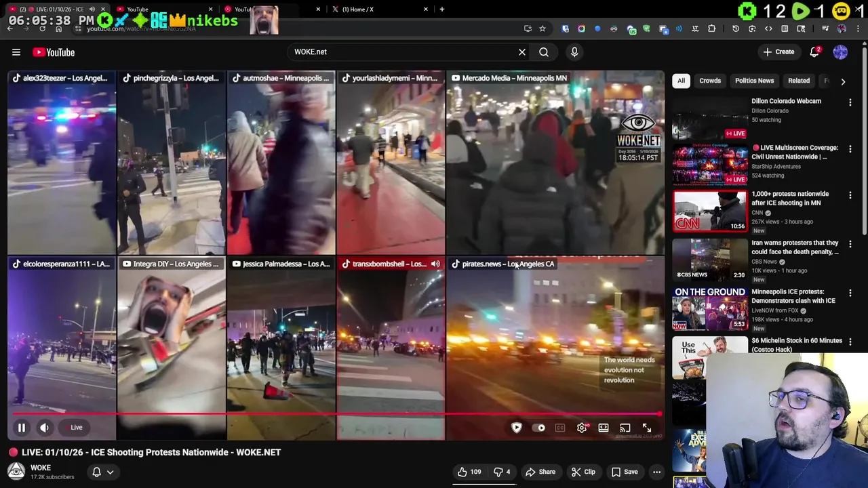Open history clock extension icon
Viewport: 868px width, 488px height.
tap(736, 28)
